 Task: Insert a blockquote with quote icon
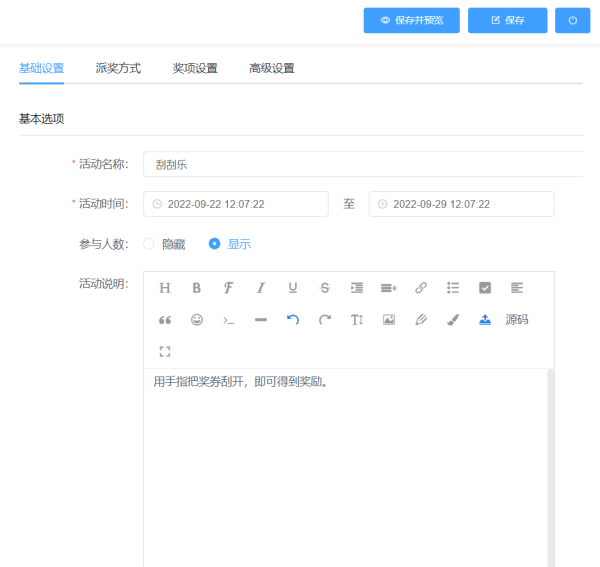[165, 320]
